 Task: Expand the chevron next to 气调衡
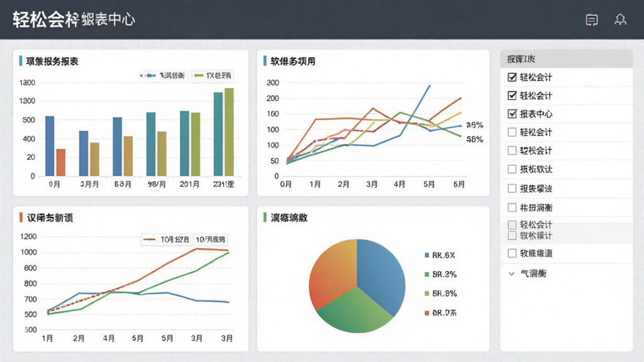pyautogui.click(x=511, y=274)
